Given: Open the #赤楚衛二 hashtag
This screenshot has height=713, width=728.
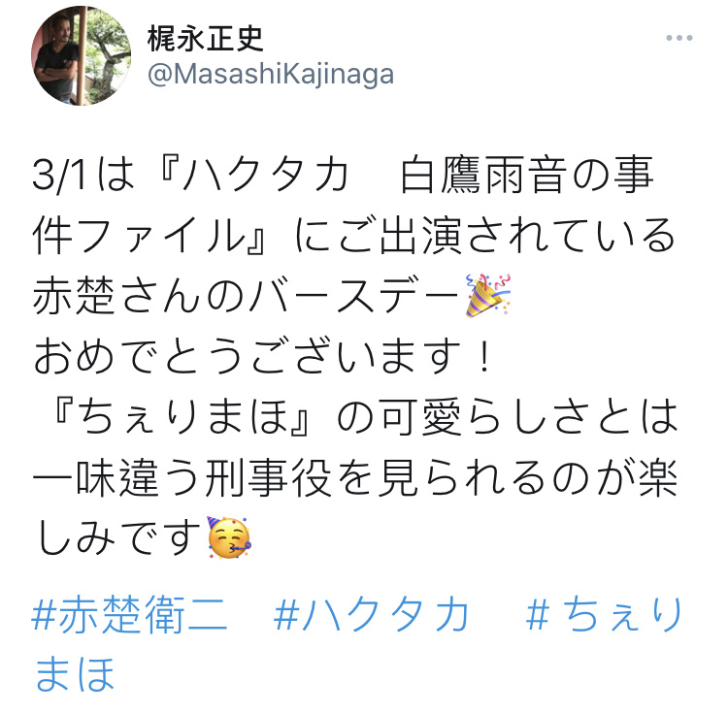Looking at the screenshot, I should point(129,615).
